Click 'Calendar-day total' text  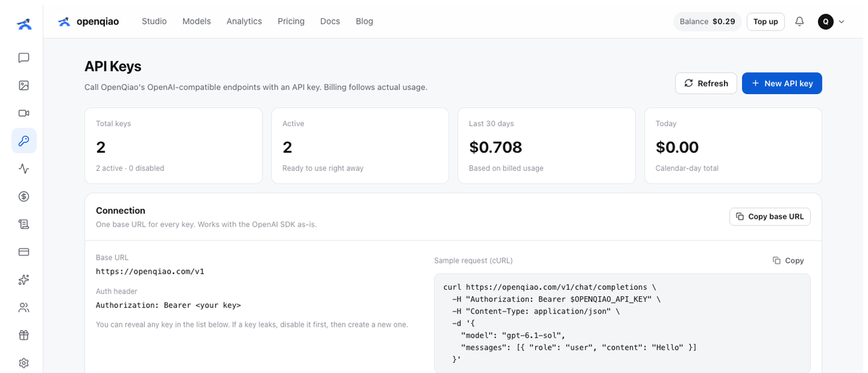pyautogui.click(x=687, y=168)
